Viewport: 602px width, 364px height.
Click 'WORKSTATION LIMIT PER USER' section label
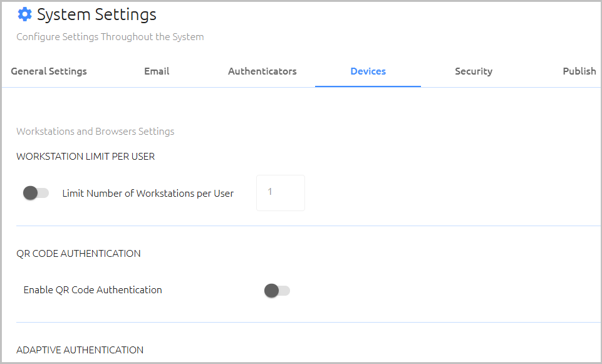(86, 157)
